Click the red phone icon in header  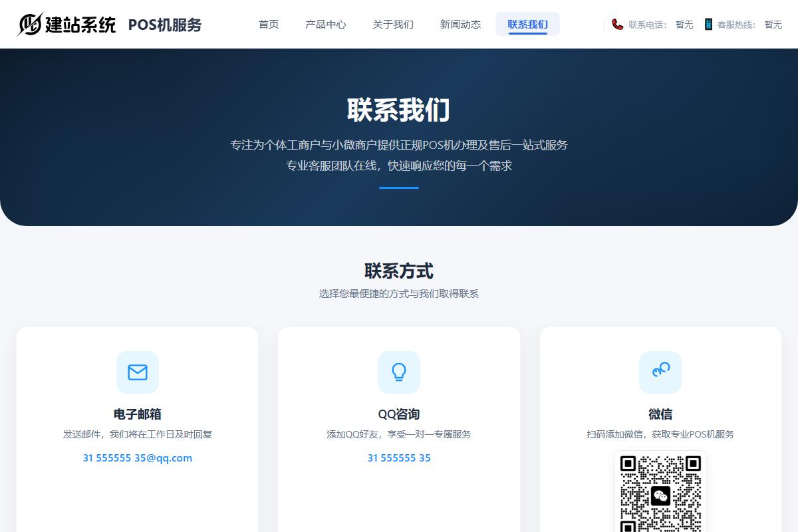click(x=618, y=25)
